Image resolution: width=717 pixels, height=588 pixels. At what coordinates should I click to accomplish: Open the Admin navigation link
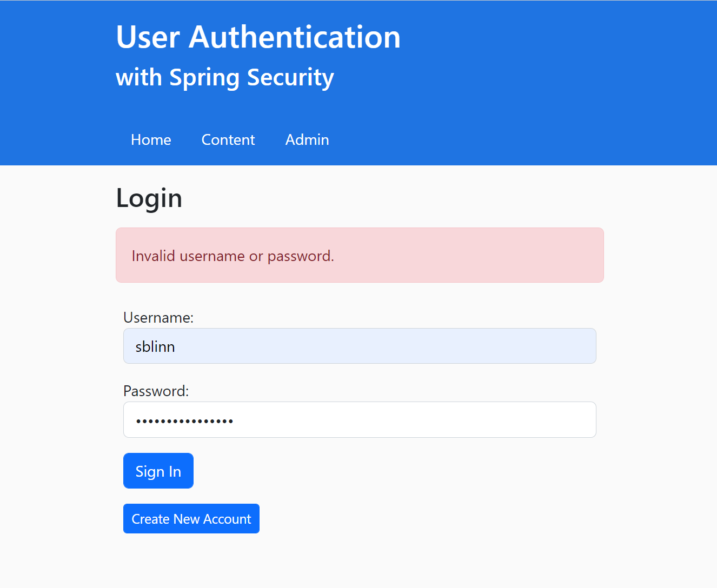click(307, 139)
